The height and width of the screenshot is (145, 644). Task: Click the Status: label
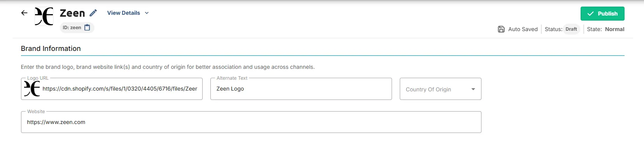tap(553, 29)
